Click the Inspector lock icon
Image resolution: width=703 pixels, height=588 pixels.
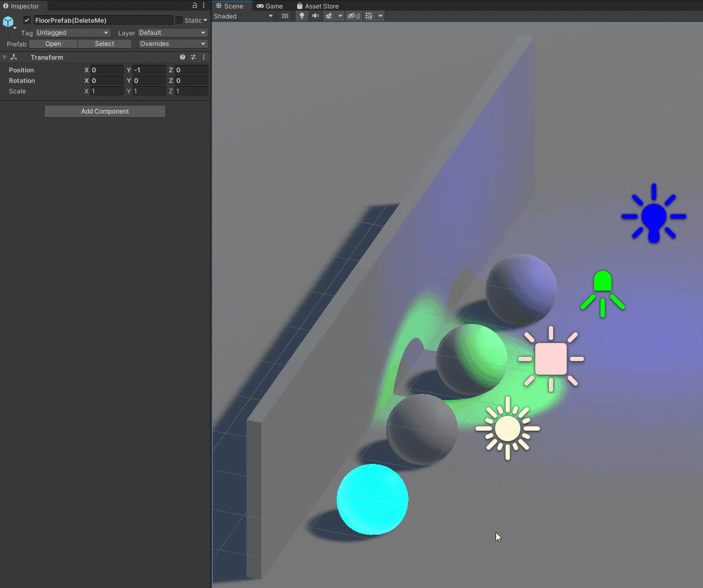pos(195,5)
